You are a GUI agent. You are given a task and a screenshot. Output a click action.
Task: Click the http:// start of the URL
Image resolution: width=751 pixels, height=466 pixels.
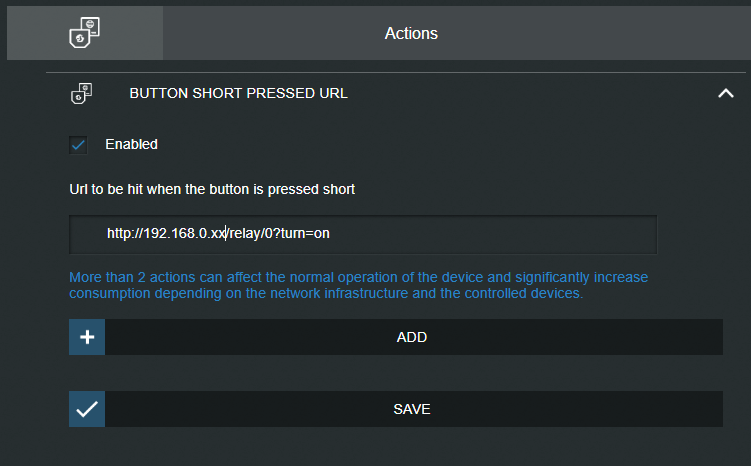(x=124, y=234)
